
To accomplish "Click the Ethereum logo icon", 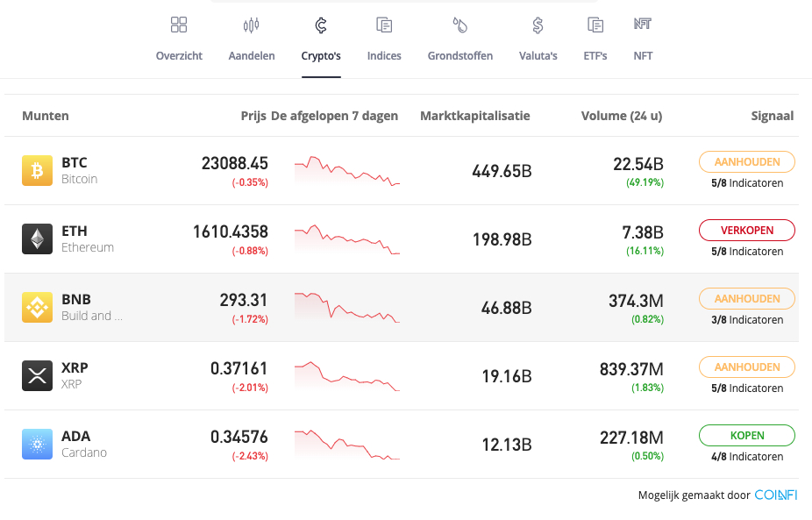I will [x=38, y=239].
